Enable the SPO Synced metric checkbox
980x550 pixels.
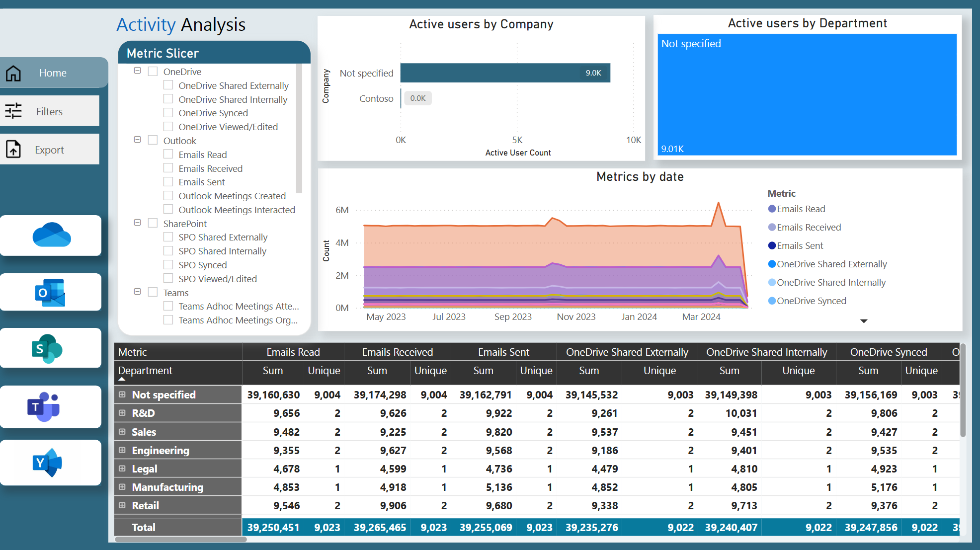168,264
